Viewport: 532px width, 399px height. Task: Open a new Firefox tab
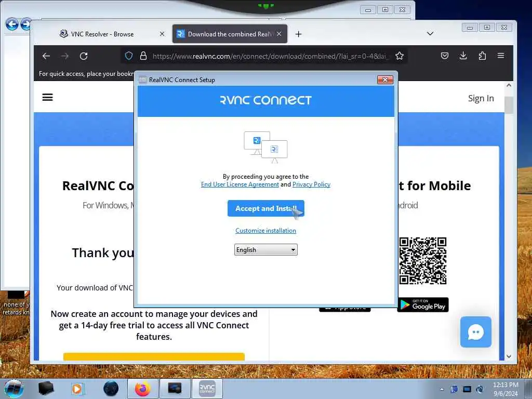[298, 34]
